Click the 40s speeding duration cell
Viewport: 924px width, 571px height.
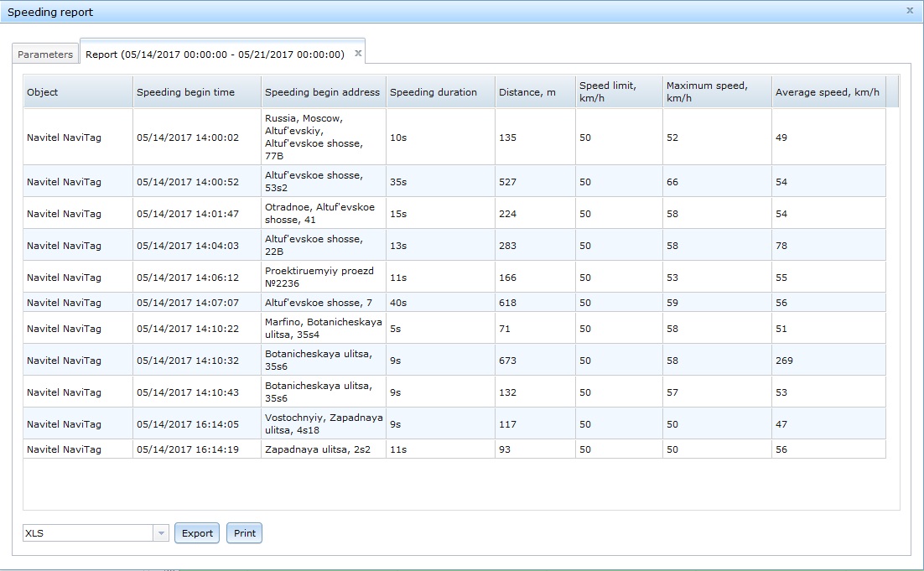440,303
